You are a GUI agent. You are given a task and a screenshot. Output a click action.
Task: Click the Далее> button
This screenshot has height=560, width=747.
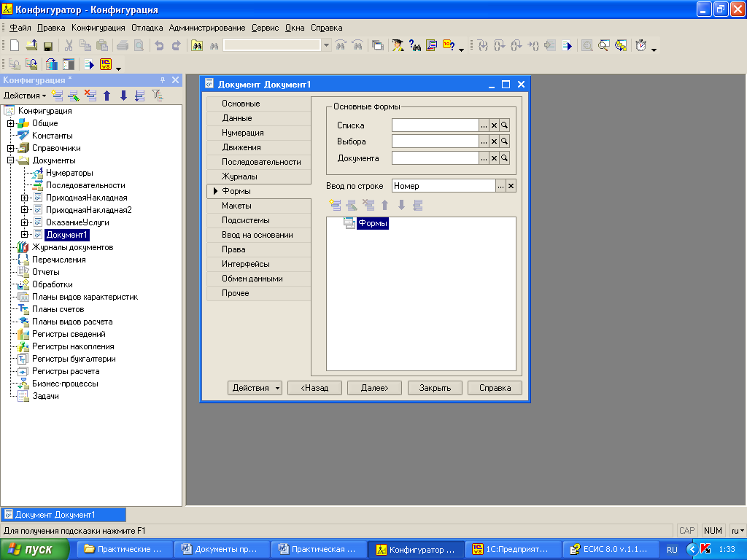tap(374, 388)
